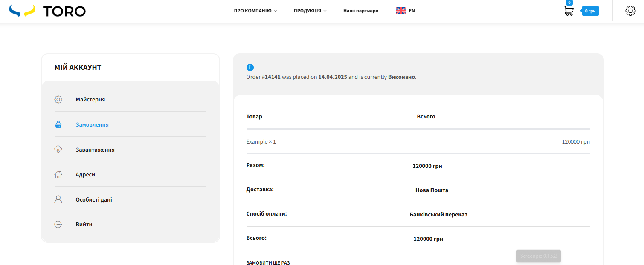Click the Нова Пошта delivery value
Viewport: 644px width, 265px height.
(x=432, y=190)
